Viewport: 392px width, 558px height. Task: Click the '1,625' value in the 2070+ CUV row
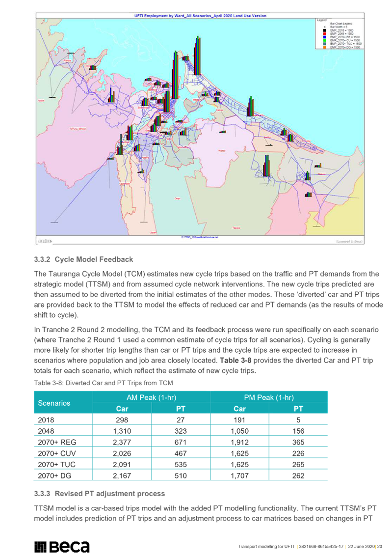point(239,453)
